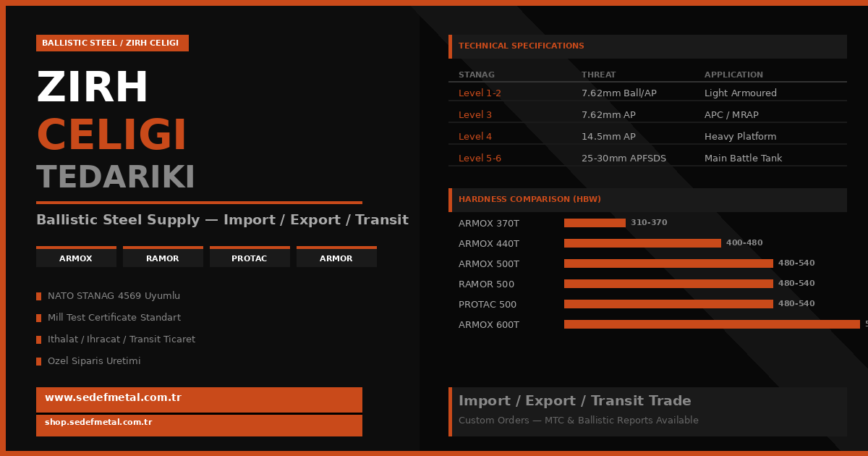
Task: Click the PROTAC 500 label
Action: [488, 305]
